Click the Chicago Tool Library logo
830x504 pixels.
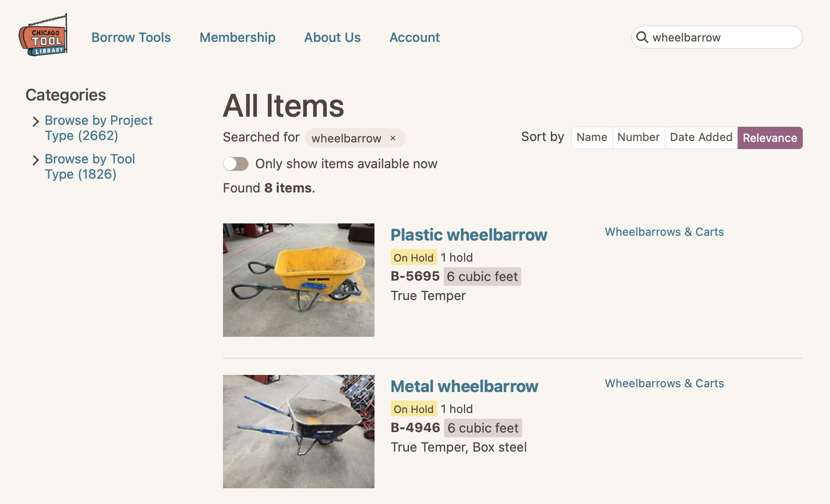pyautogui.click(x=43, y=36)
